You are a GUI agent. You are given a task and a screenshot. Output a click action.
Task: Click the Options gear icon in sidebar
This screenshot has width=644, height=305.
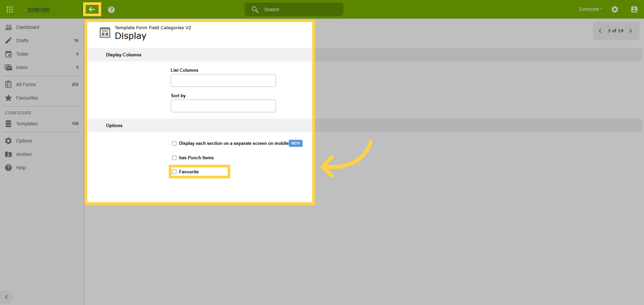click(x=9, y=141)
